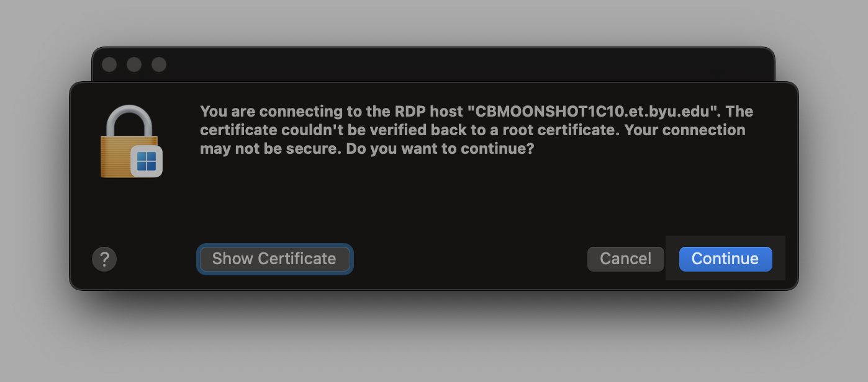The width and height of the screenshot is (868, 382).
Task: Continue connecting despite the certificate warning
Action: coord(725,259)
